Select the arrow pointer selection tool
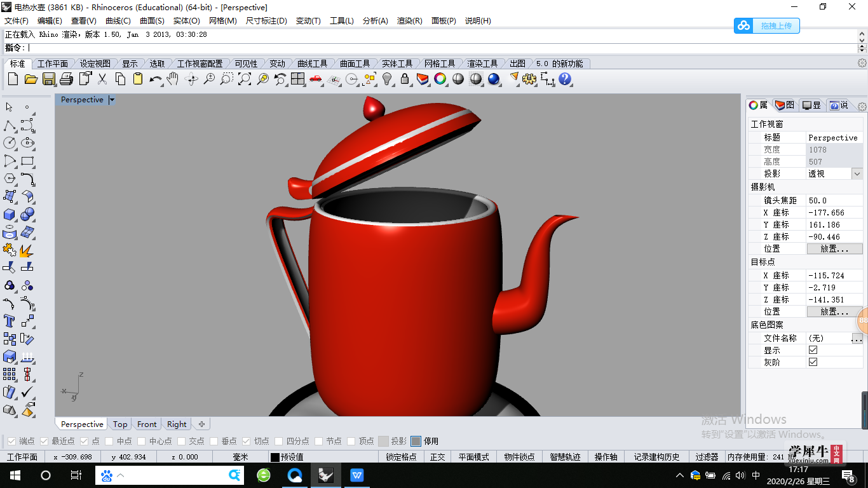Image resolution: width=868 pixels, height=488 pixels. click(x=10, y=107)
